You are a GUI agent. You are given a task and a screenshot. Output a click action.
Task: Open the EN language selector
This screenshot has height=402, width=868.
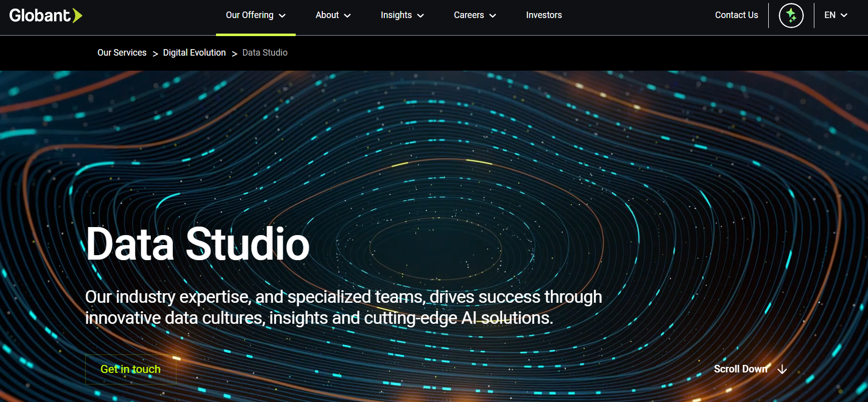tap(835, 15)
